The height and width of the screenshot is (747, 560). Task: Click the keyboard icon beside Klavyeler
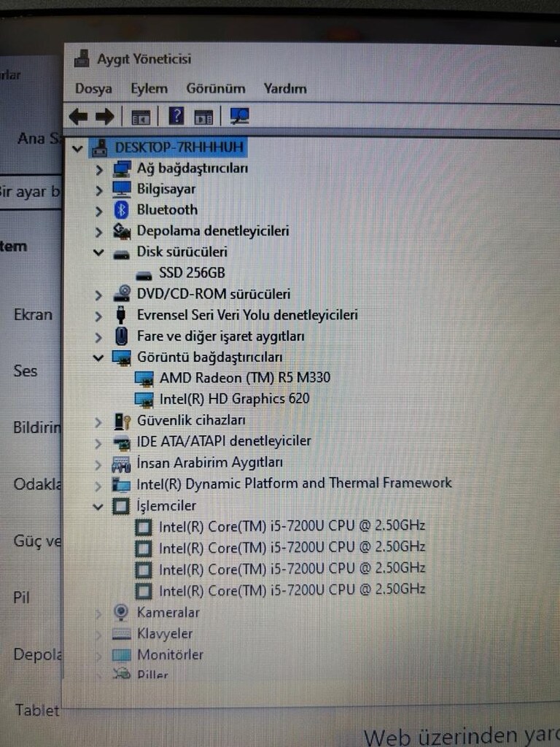point(121,634)
